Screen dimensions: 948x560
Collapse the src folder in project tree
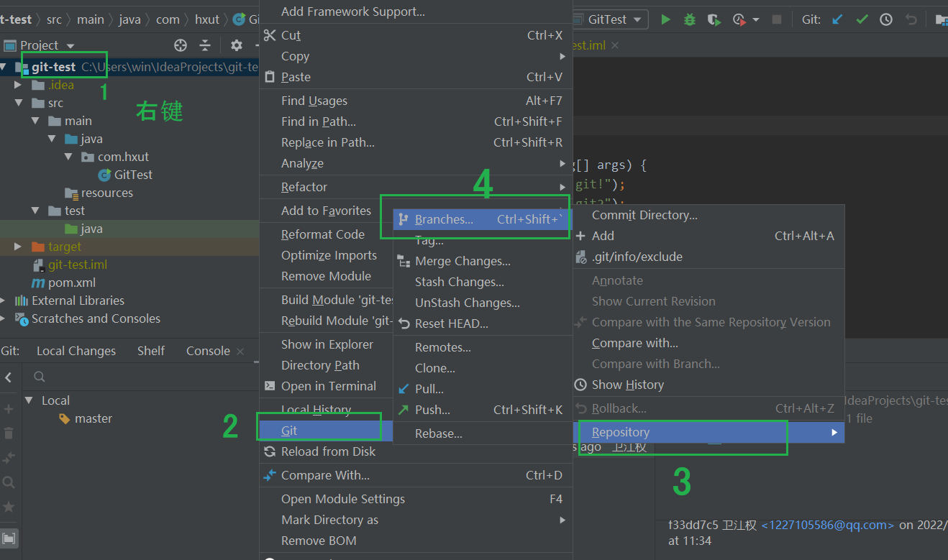click(19, 103)
